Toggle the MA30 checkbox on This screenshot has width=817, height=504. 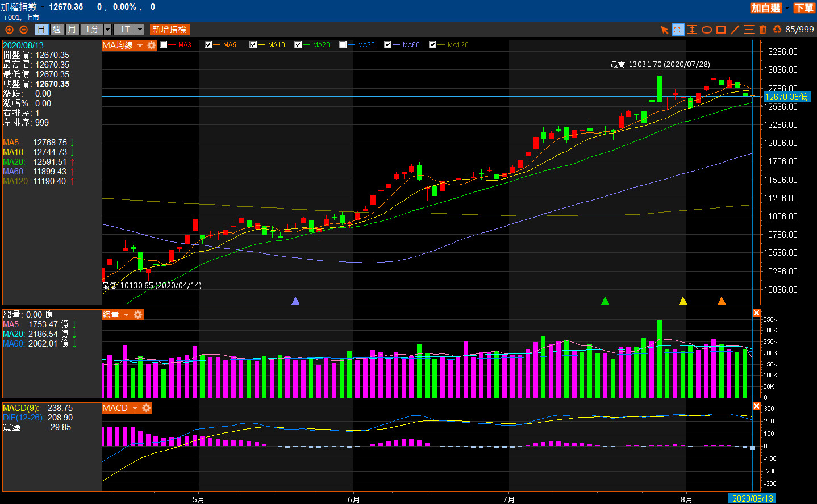(x=343, y=45)
